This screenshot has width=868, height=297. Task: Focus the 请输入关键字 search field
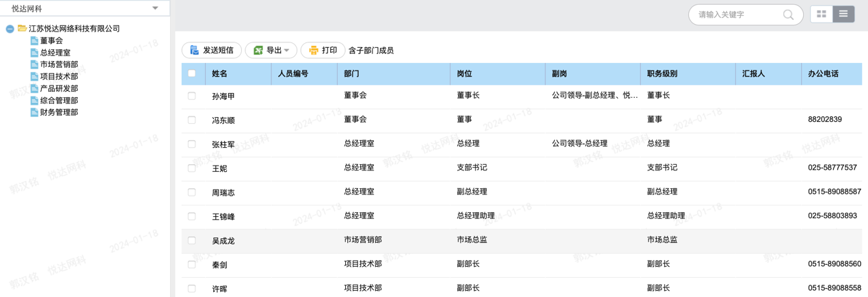click(737, 14)
